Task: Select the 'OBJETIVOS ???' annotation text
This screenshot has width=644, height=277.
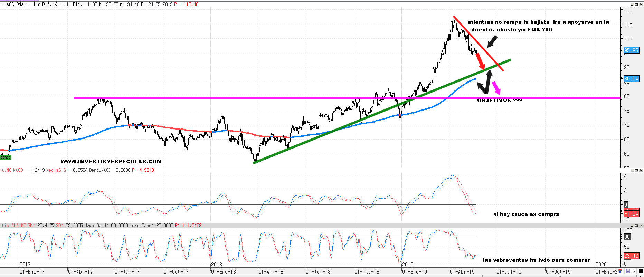Action: click(x=500, y=101)
